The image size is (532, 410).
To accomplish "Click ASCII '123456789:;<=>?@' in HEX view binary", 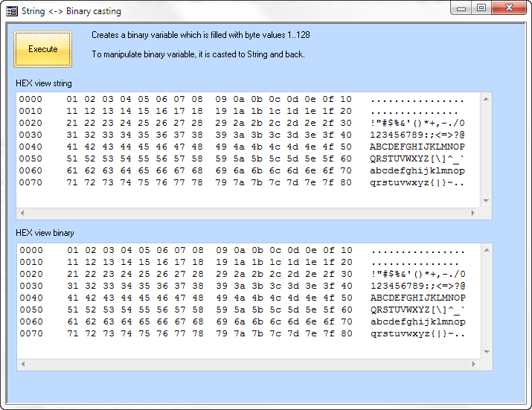I will [x=418, y=286].
